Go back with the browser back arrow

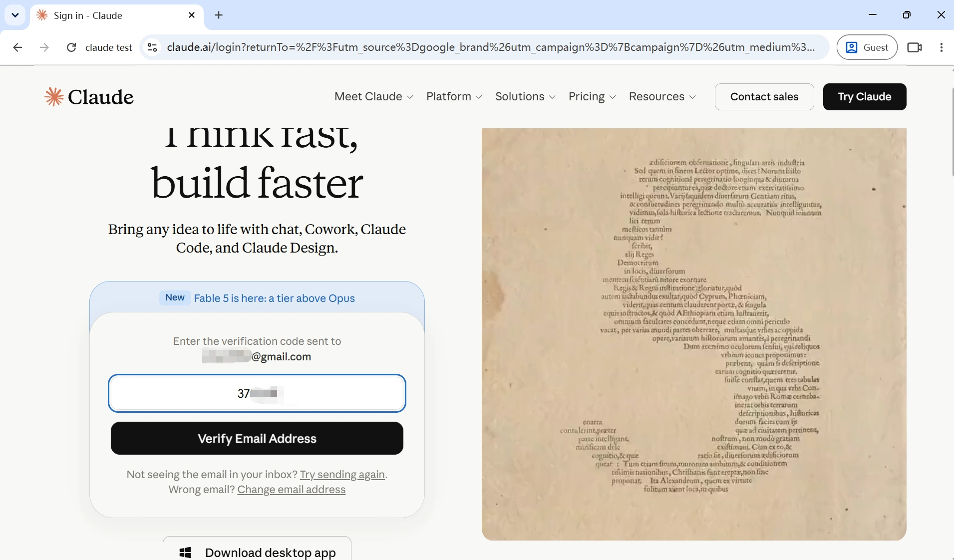(18, 47)
